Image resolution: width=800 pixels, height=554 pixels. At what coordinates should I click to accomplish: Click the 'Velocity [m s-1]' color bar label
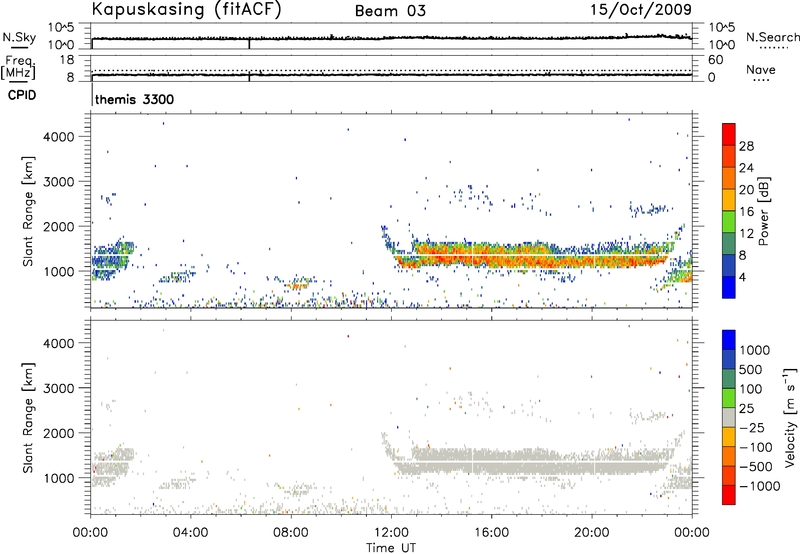pos(790,417)
